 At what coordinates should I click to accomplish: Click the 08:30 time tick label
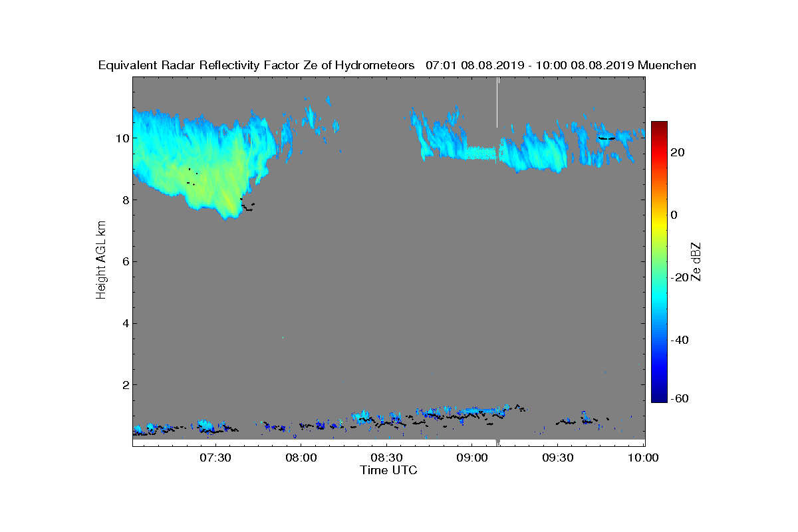tap(386, 458)
